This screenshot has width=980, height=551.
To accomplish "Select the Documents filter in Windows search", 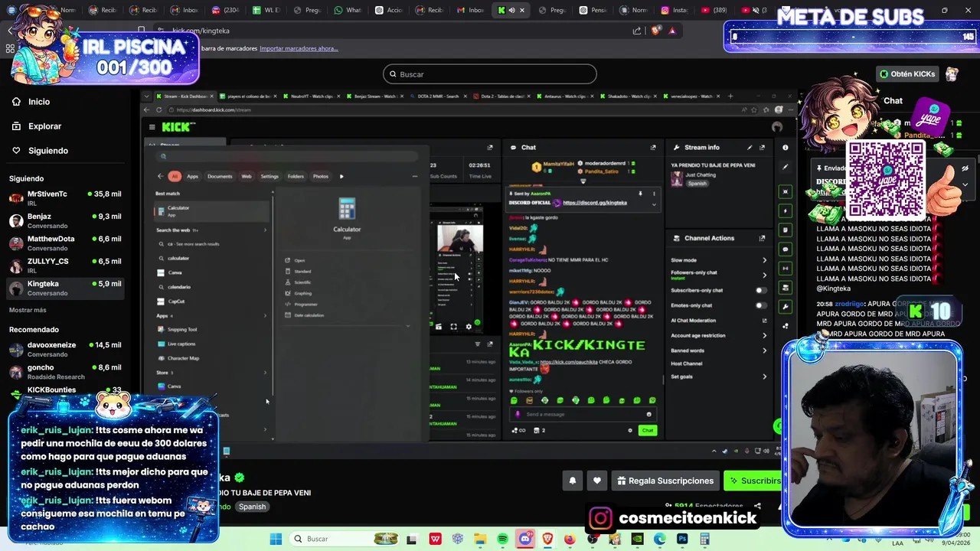I will [220, 176].
